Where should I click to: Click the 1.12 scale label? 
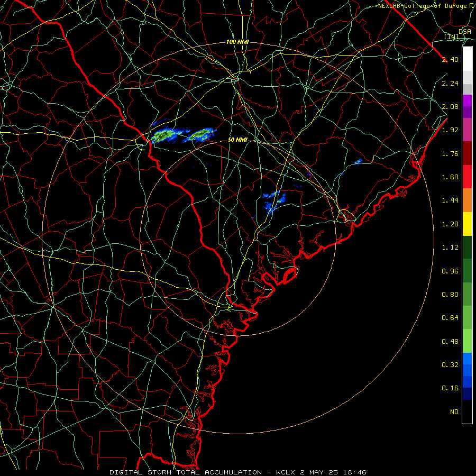pyautogui.click(x=450, y=248)
